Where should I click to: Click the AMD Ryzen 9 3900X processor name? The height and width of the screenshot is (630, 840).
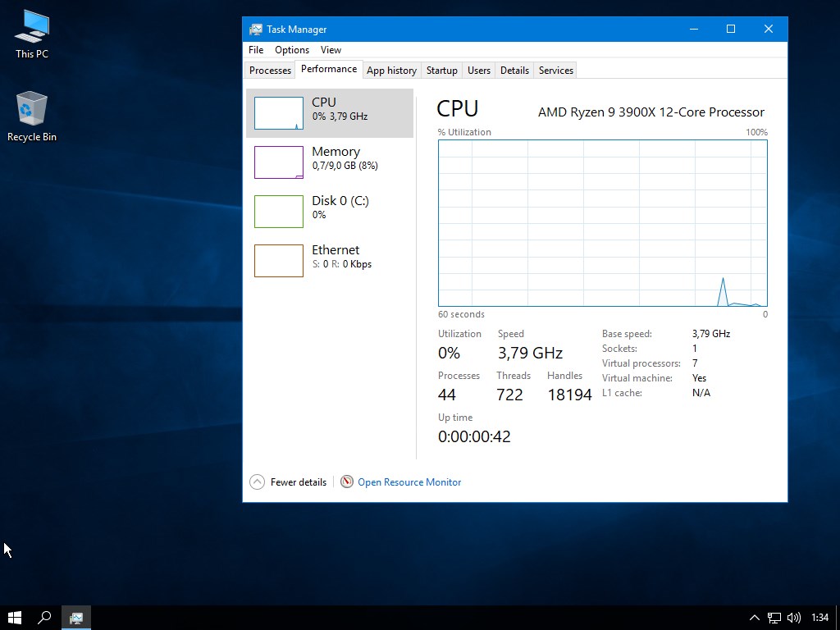(x=651, y=112)
